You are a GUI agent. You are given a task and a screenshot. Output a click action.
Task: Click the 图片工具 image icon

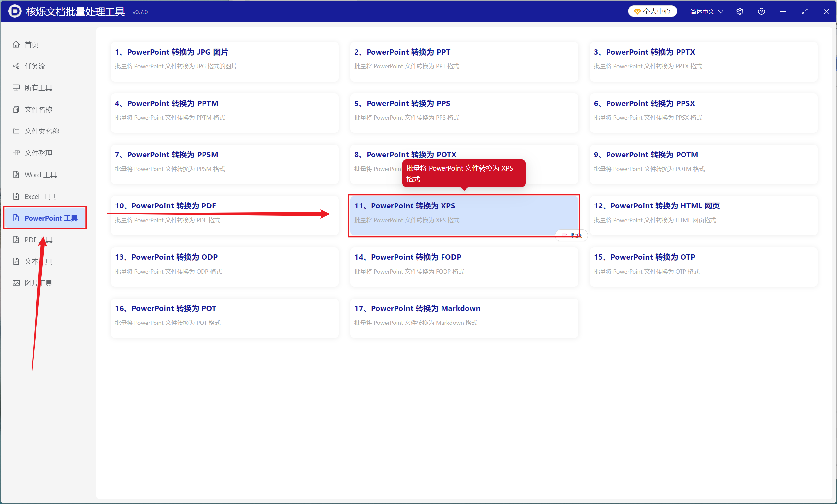pyautogui.click(x=16, y=283)
